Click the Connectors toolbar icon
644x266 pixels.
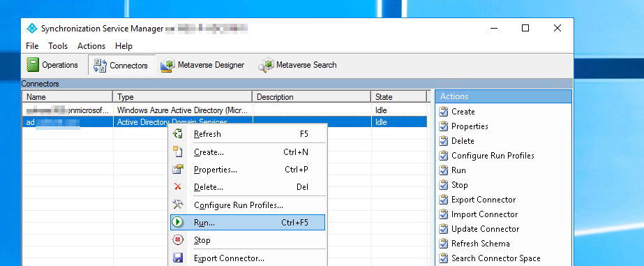[x=100, y=65]
